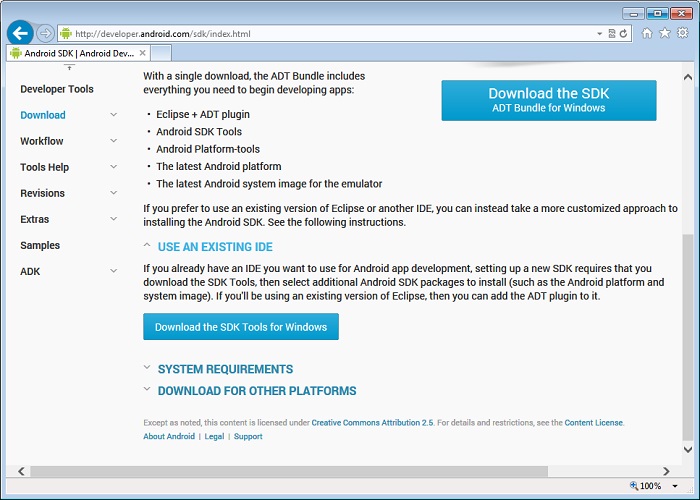Click 'latest Android system image' bullet text
700x500 pixels.
[x=269, y=184]
